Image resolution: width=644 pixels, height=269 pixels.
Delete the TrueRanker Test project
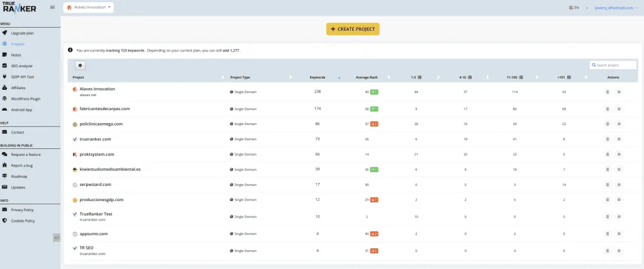[x=608, y=216]
